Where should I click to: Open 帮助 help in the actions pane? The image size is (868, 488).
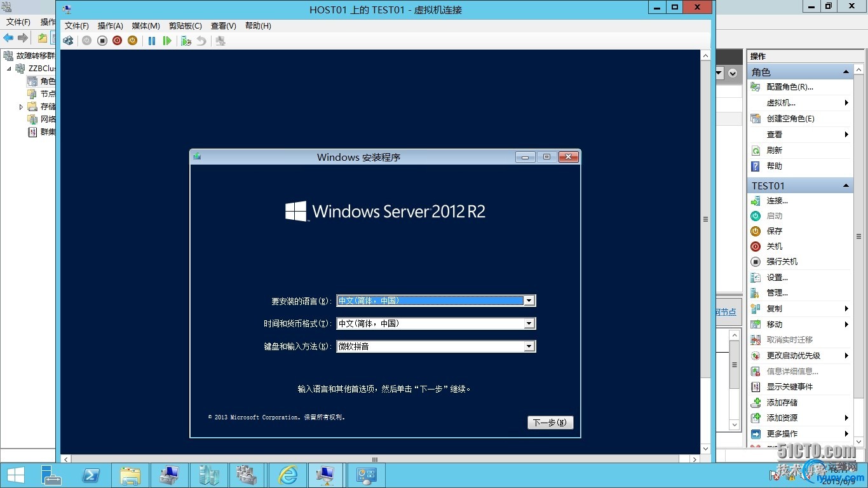point(775,166)
